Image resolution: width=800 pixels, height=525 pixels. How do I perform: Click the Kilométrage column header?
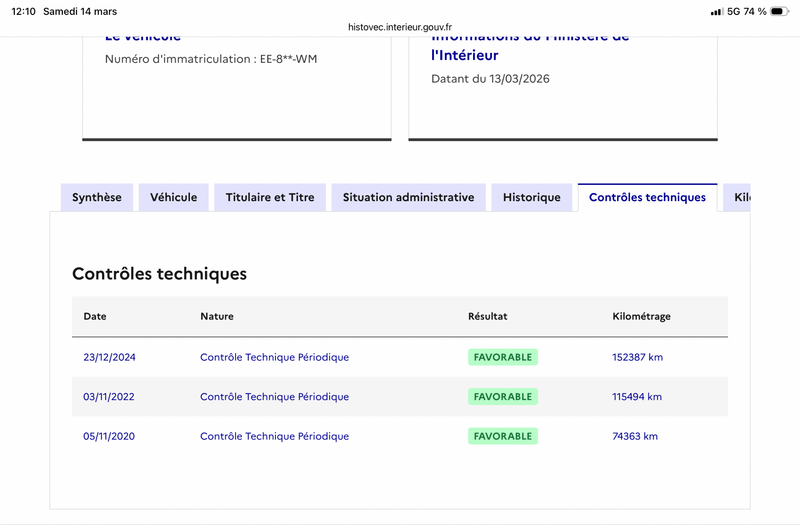[x=641, y=316]
